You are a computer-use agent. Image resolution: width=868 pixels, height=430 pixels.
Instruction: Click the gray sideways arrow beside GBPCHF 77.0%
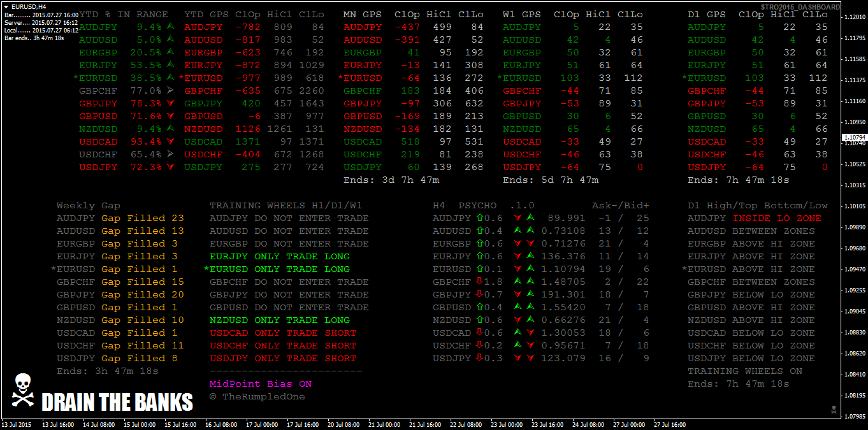tap(170, 90)
